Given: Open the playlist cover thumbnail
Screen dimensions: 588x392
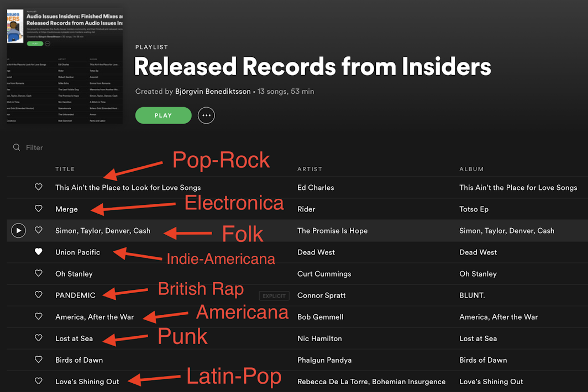Looking at the screenshot, I should (x=65, y=67).
